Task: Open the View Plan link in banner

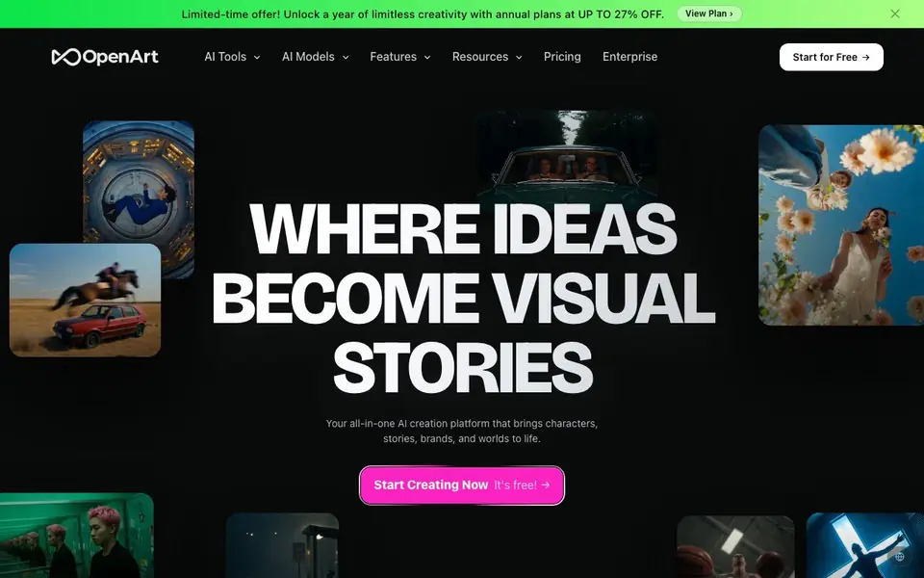Action: (x=709, y=13)
